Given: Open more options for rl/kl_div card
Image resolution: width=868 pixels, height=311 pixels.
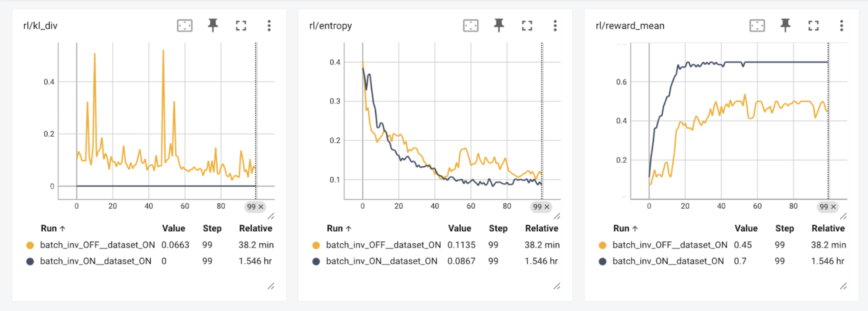Looking at the screenshot, I should [x=269, y=26].
